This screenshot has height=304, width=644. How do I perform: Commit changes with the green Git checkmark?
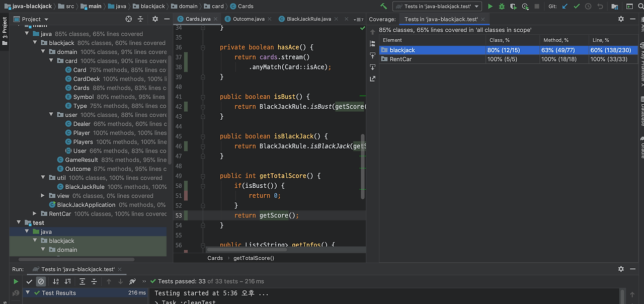coord(577,7)
